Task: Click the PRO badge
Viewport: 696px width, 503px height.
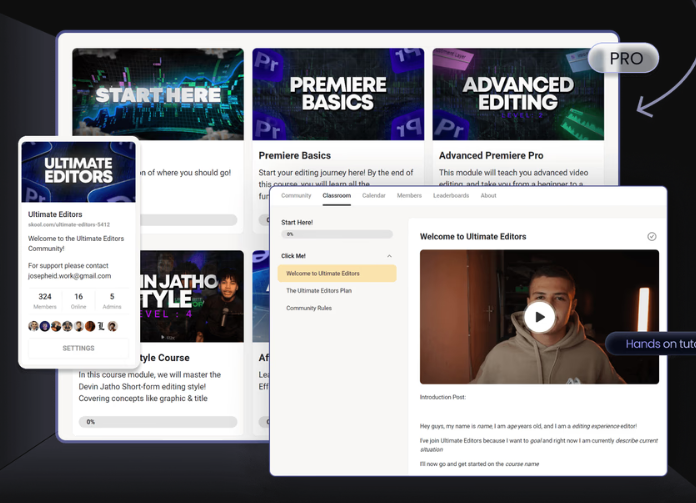Action: click(x=624, y=58)
